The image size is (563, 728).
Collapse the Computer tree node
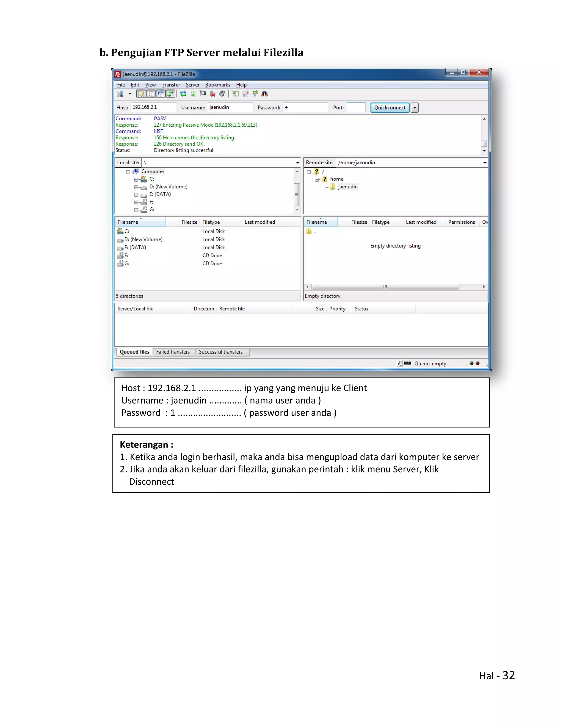(x=128, y=172)
